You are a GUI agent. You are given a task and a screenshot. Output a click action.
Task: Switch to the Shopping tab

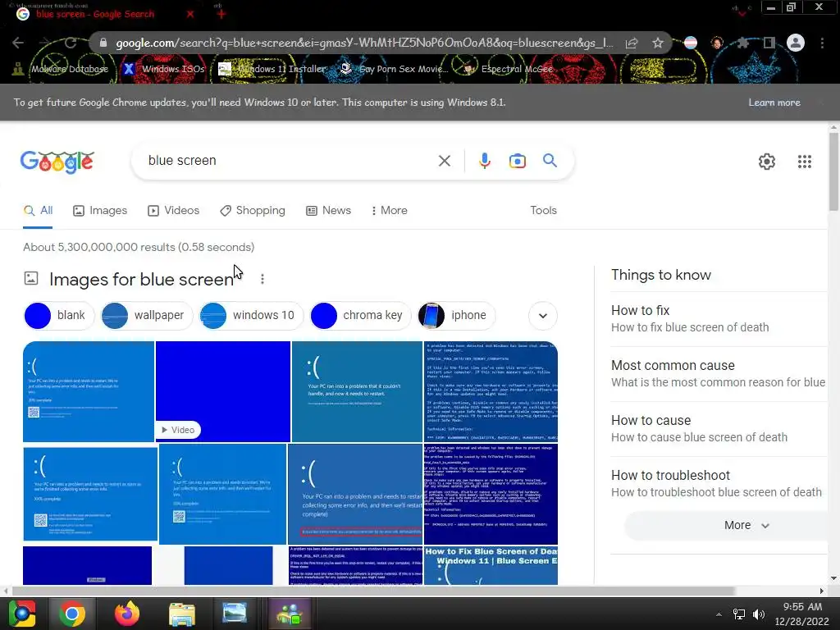click(253, 211)
